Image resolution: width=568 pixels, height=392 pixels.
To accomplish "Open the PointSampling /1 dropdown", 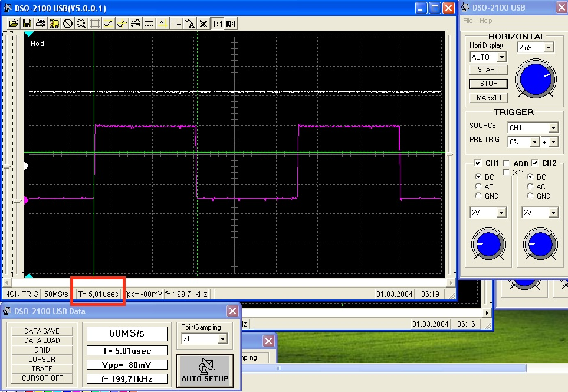I will [x=222, y=339].
